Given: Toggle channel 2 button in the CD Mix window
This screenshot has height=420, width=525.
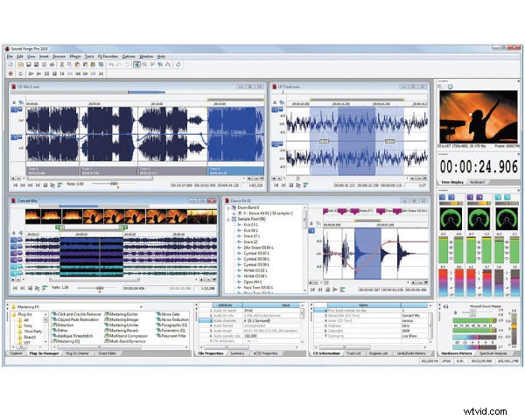Looking at the screenshot, I should coord(14,137).
